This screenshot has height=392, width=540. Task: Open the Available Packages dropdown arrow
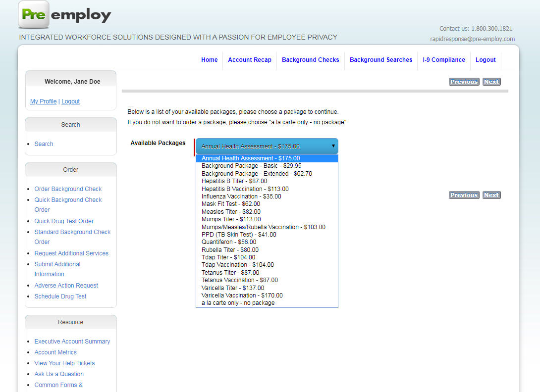[333, 146]
